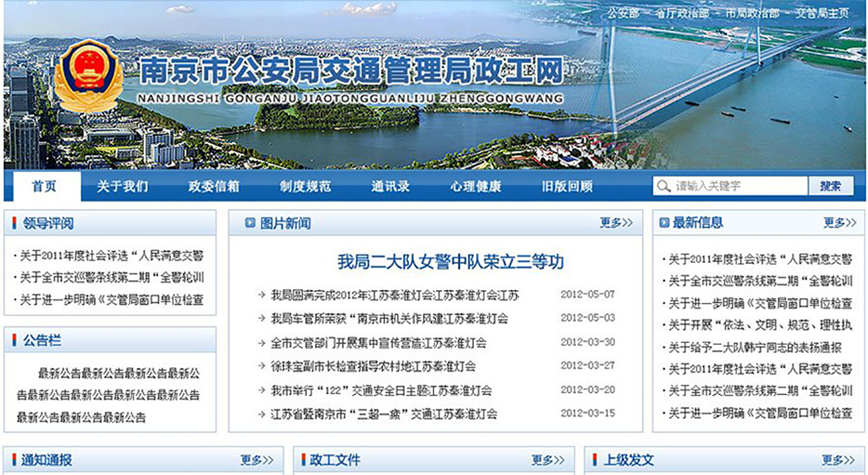Open the 公安部 link at top

(x=622, y=13)
